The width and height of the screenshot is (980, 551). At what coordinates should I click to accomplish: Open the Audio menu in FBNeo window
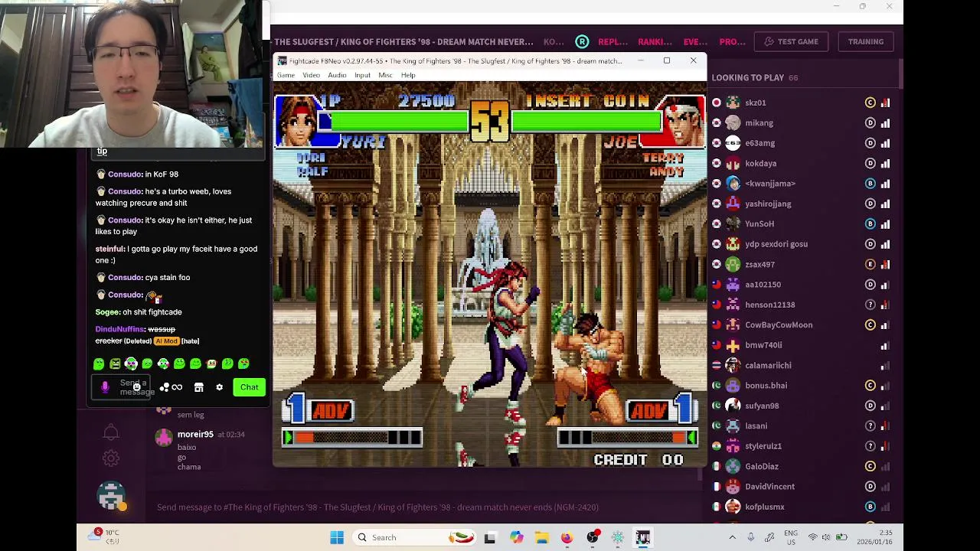[337, 75]
